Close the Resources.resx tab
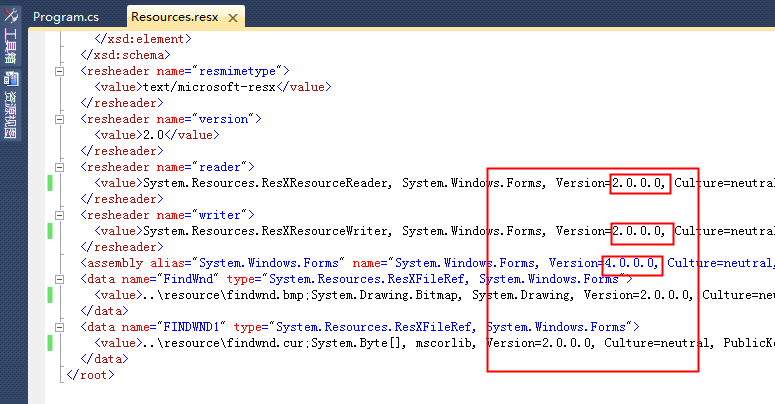This screenshot has width=775, height=404. (233, 18)
